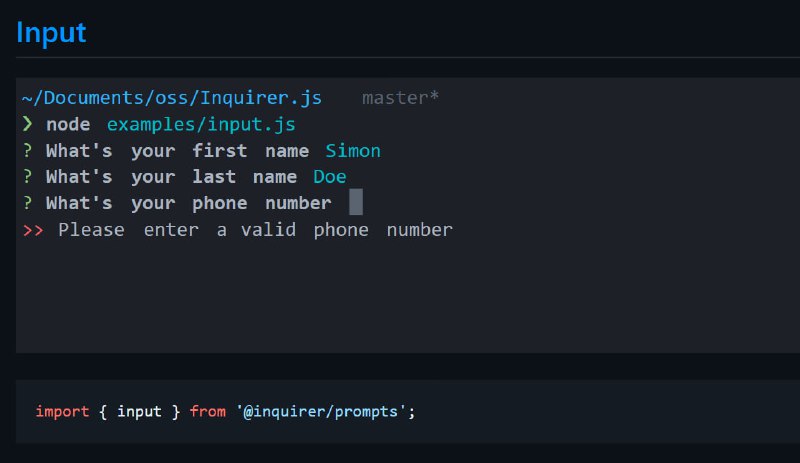This screenshot has height=463, width=800.
Task: Click the question mark before phone number
Action: [x=28, y=203]
